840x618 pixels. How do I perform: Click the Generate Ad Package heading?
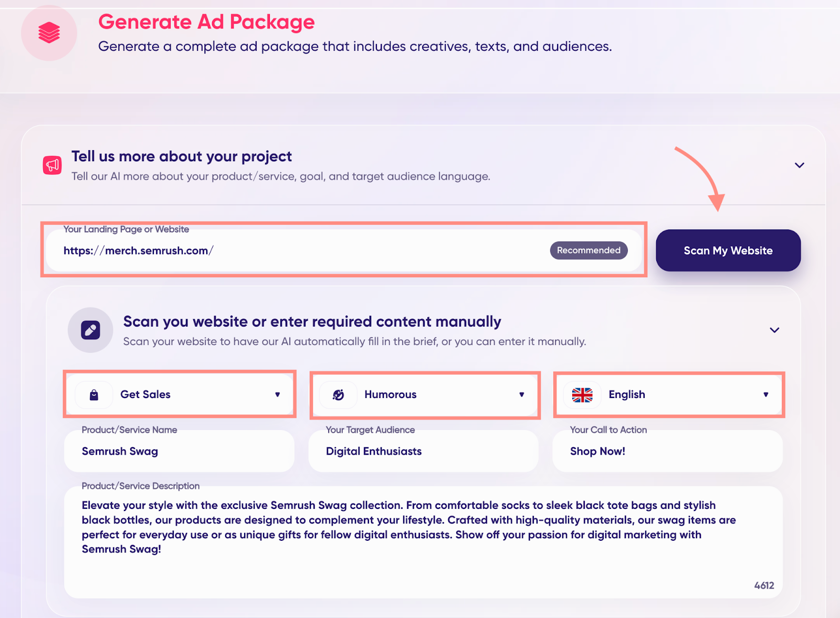click(x=206, y=22)
